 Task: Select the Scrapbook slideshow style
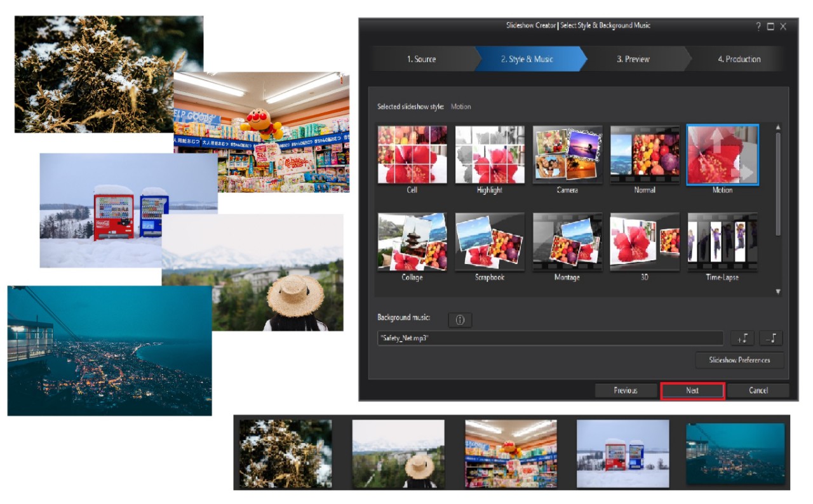coord(490,242)
